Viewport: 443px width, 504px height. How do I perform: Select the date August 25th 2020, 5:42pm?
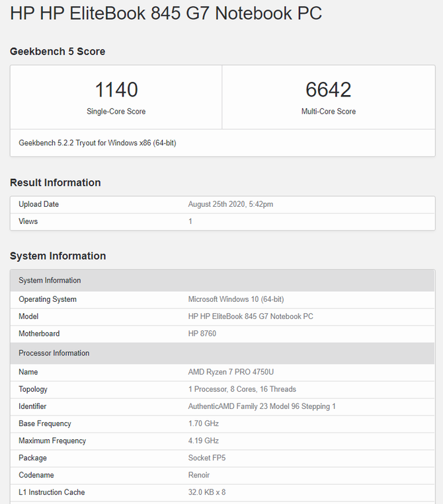coord(231,204)
